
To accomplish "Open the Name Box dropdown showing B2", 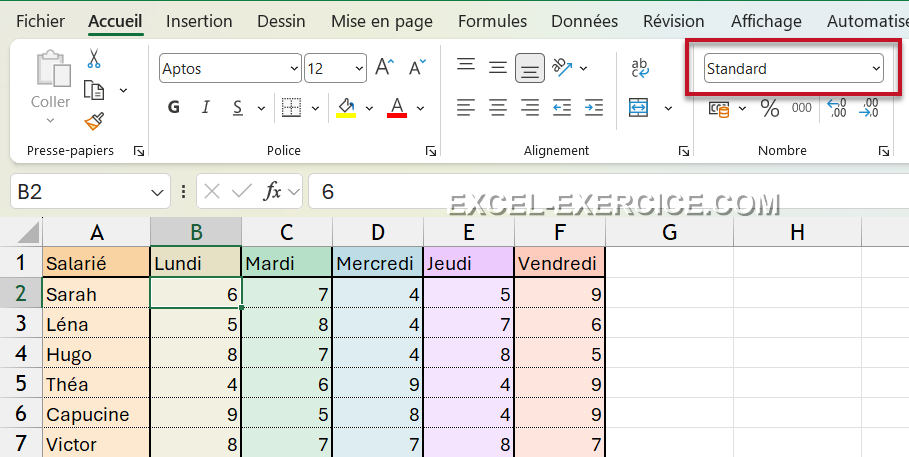I will pos(157,192).
